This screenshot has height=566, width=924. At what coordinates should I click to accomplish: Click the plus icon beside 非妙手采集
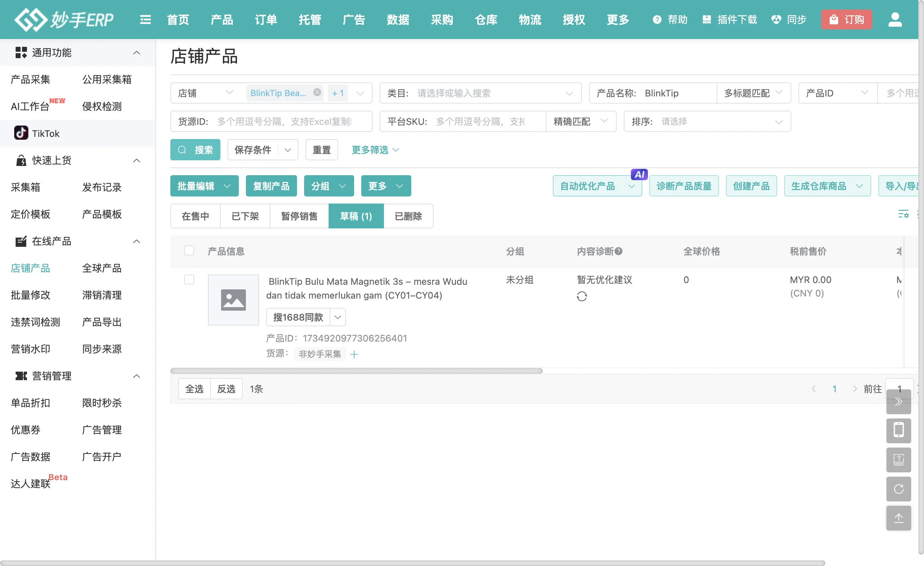coord(354,354)
